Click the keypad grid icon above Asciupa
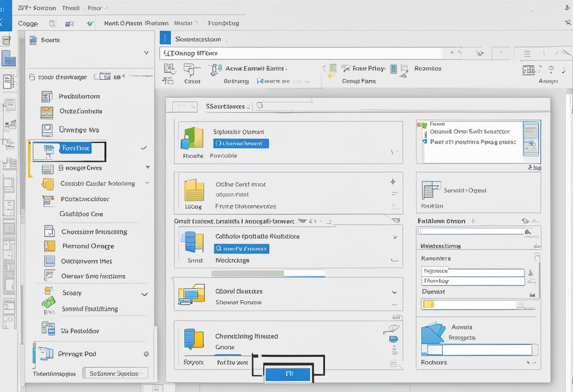 (x=529, y=70)
